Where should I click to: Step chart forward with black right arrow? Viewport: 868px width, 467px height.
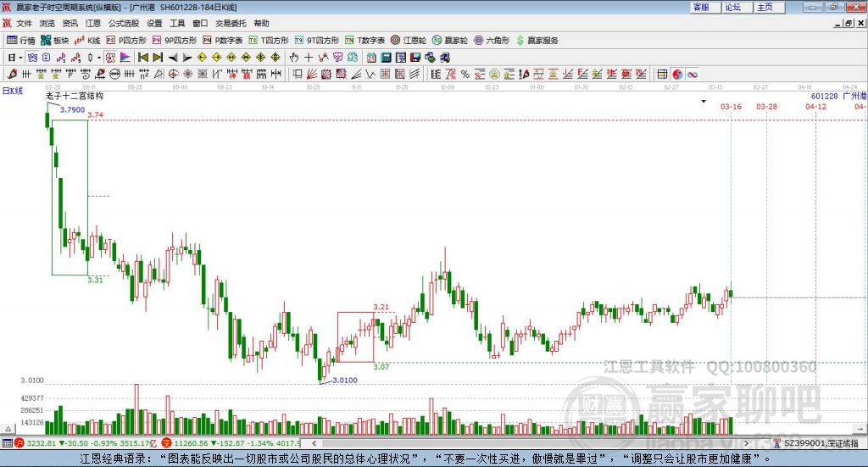(x=187, y=58)
